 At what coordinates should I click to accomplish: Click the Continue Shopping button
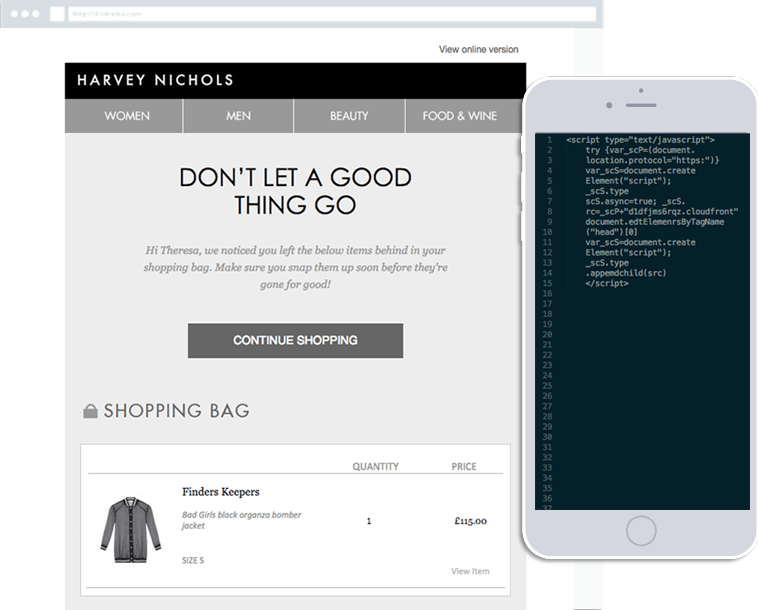(295, 341)
